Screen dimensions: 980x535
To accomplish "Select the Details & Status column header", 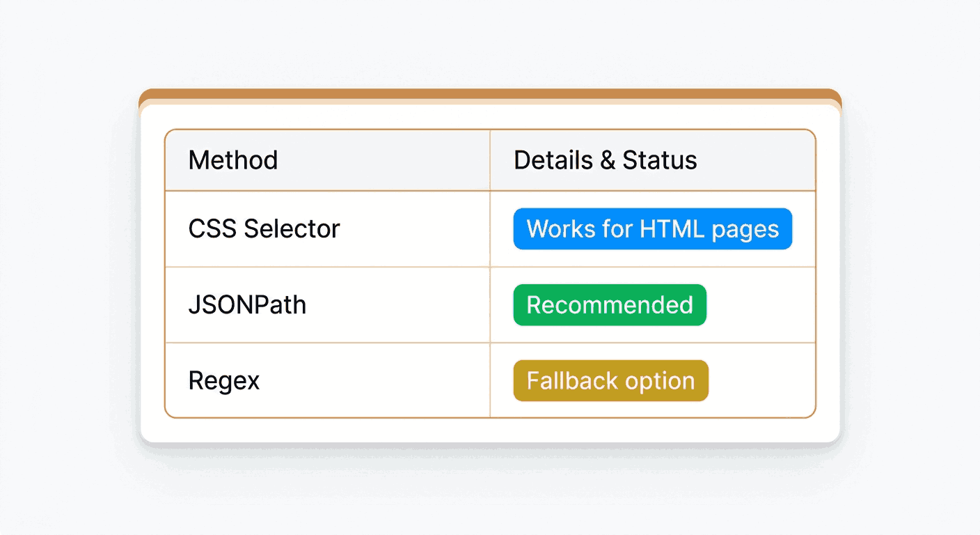I will 652,160.
